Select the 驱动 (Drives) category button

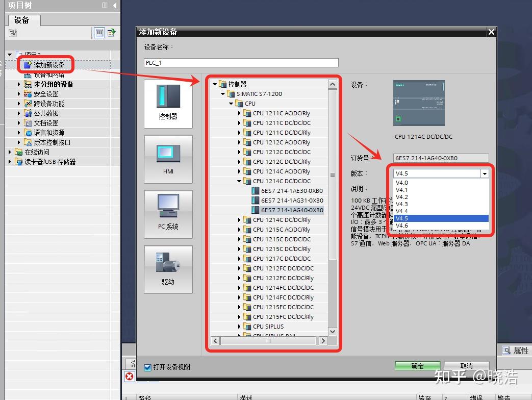pos(168,269)
